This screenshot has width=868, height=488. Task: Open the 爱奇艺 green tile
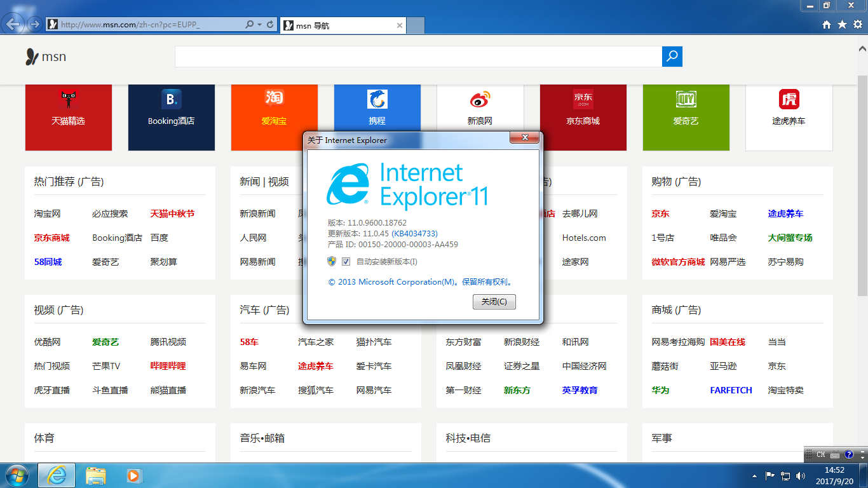pyautogui.click(x=686, y=118)
